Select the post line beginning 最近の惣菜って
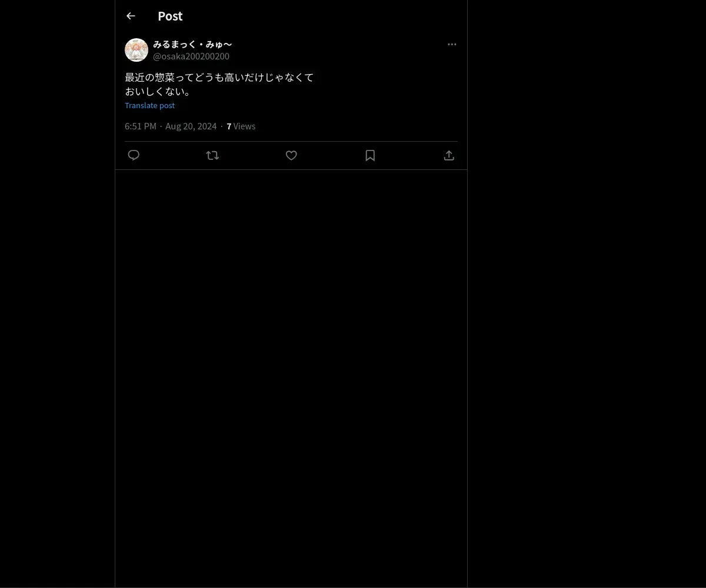706x588 pixels. 219,77
